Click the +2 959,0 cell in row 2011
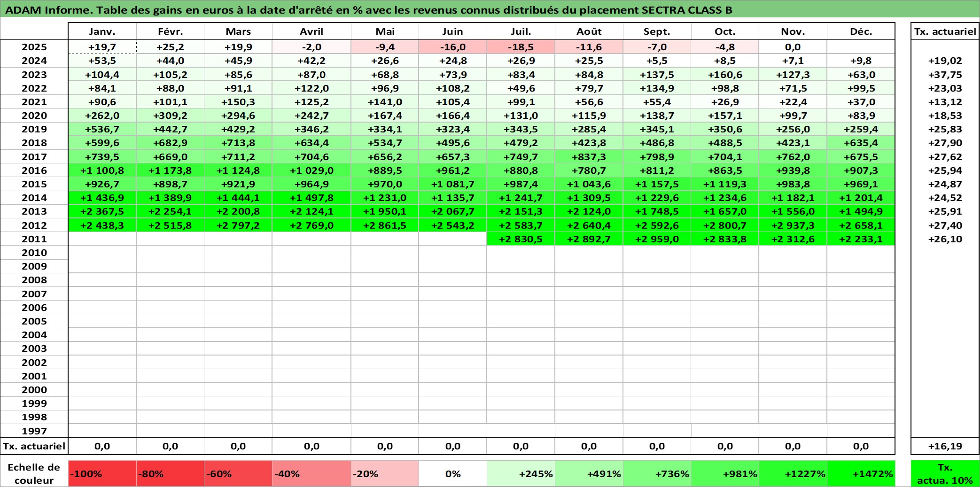This screenshot has width=980, height=487. point(657,239)
